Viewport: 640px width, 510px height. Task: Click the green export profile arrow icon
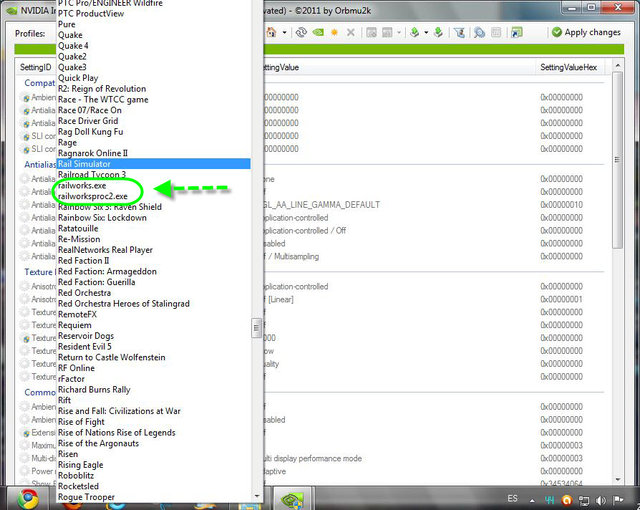click(411, 32)
